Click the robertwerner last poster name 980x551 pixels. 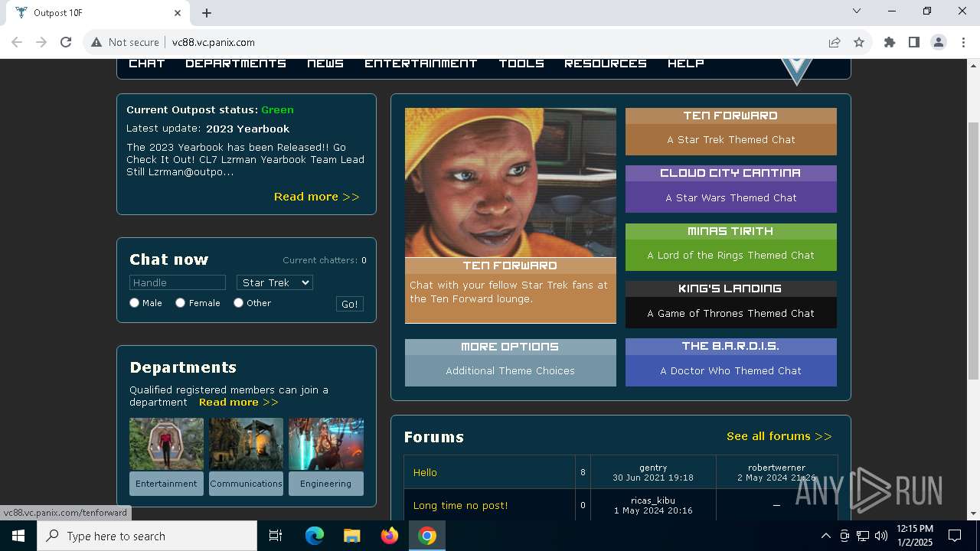click(776, 468)
